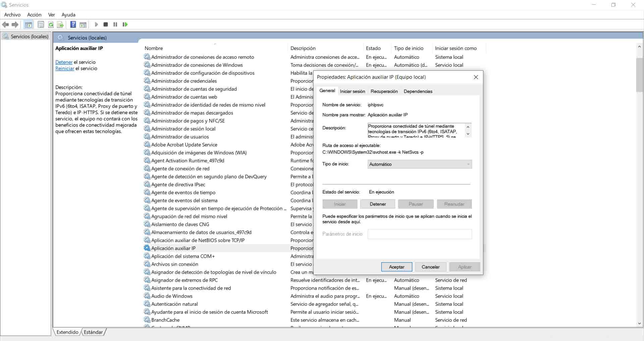This screenshot has height=341, width=644.
Task: Switch to the Extendido view tab
Action: click(67, 332)
